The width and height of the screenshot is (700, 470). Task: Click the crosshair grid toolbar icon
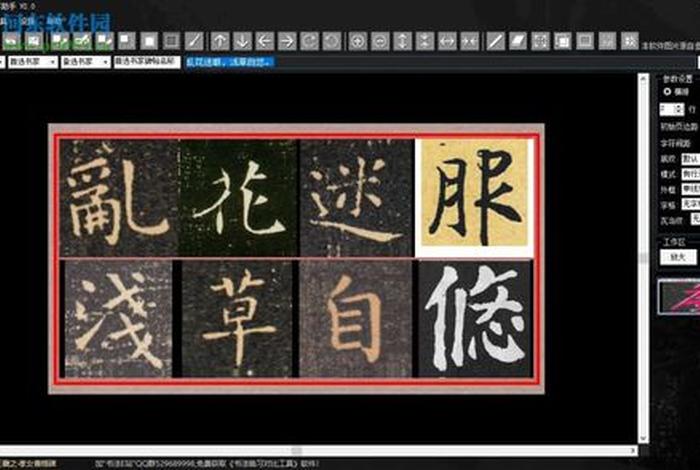(540, 42)
